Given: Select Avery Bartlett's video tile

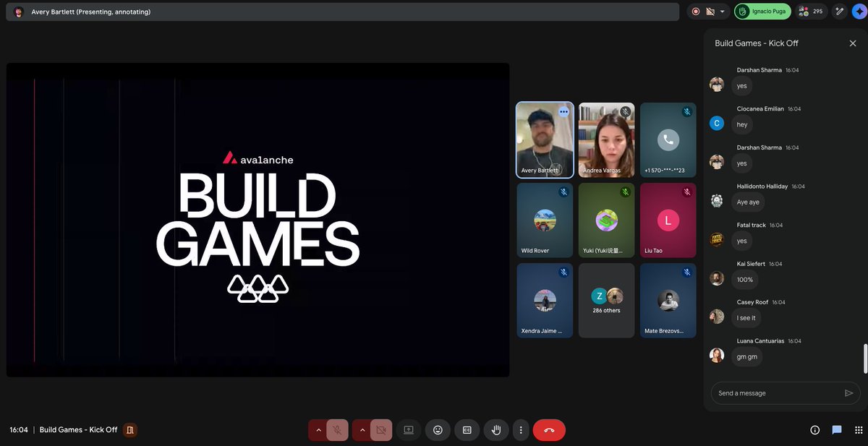Looking at the screenshot, I should coord(545,140).
